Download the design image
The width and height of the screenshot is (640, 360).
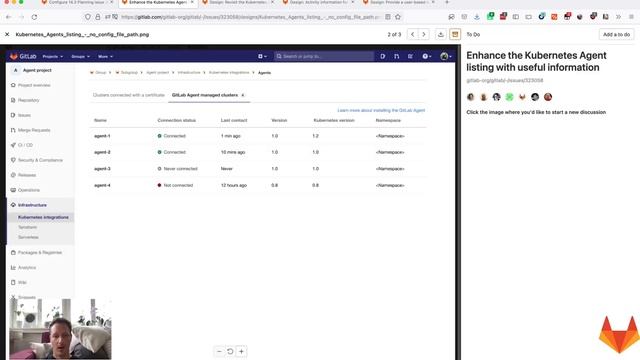pyautogui.click(x=440, y=35)
